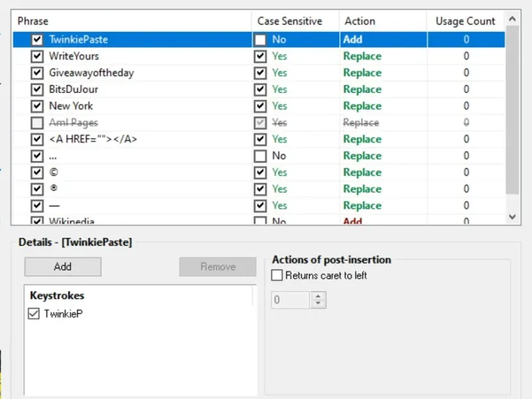Decrease the caret return count spinner
Screen dimensions: 532x399
pos(318,303)
